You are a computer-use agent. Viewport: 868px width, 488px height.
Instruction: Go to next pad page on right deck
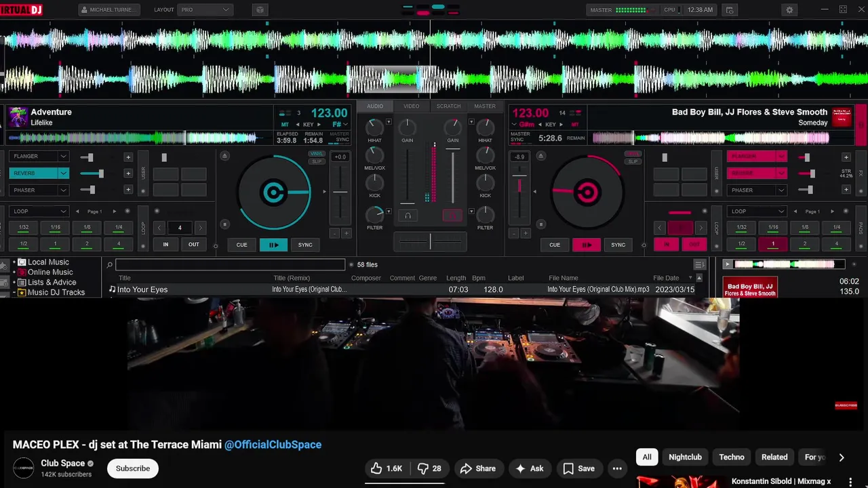pos(832,211)
